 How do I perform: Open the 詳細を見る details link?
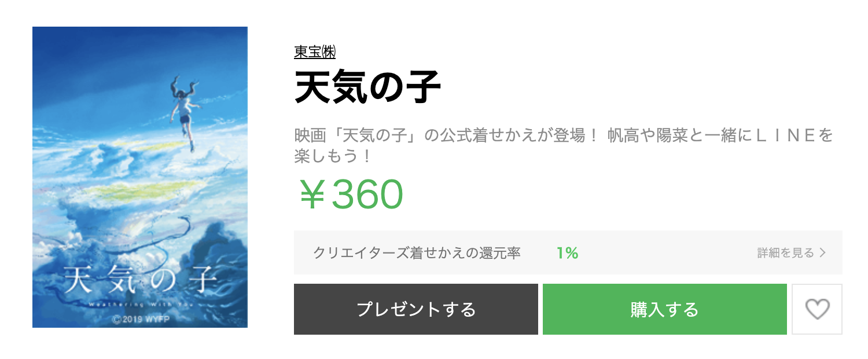point(792,253)
